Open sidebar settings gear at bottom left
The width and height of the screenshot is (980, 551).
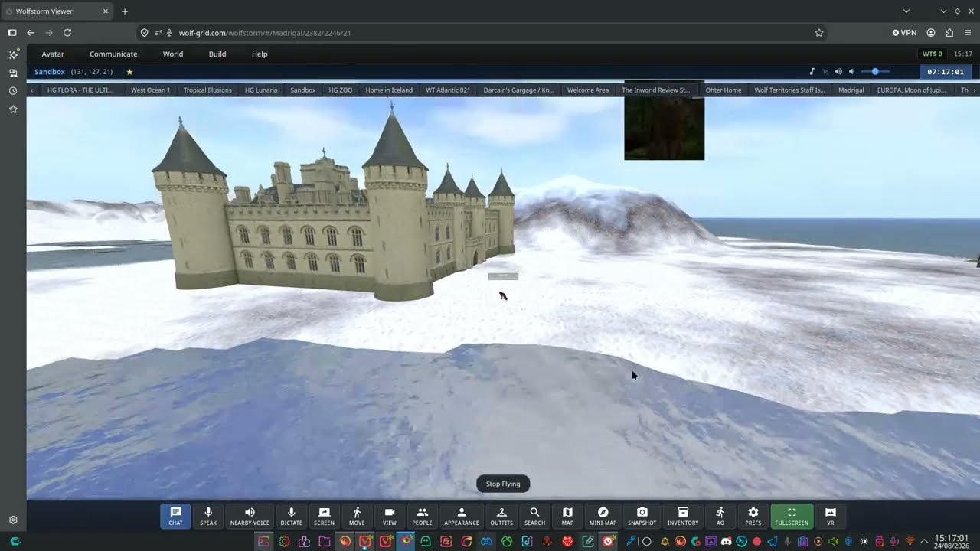(x=13, y=520)
